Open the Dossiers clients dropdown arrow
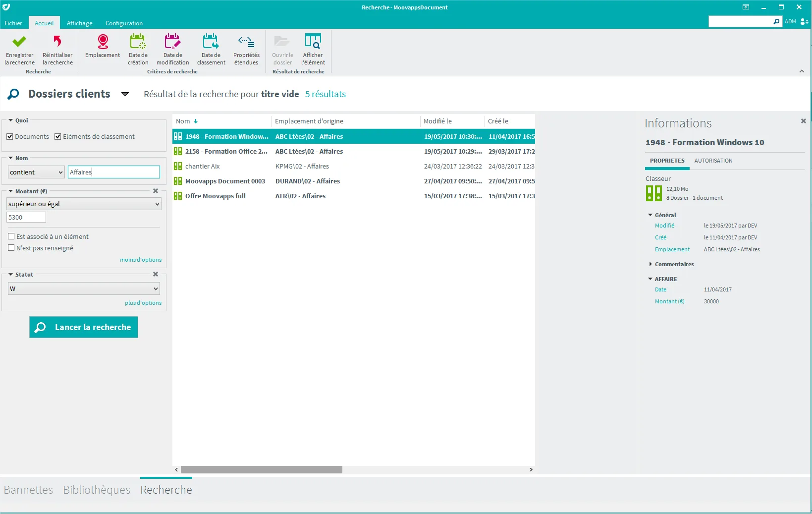The height and width of the screenshot is (514, 812). (x=125, y=94)
